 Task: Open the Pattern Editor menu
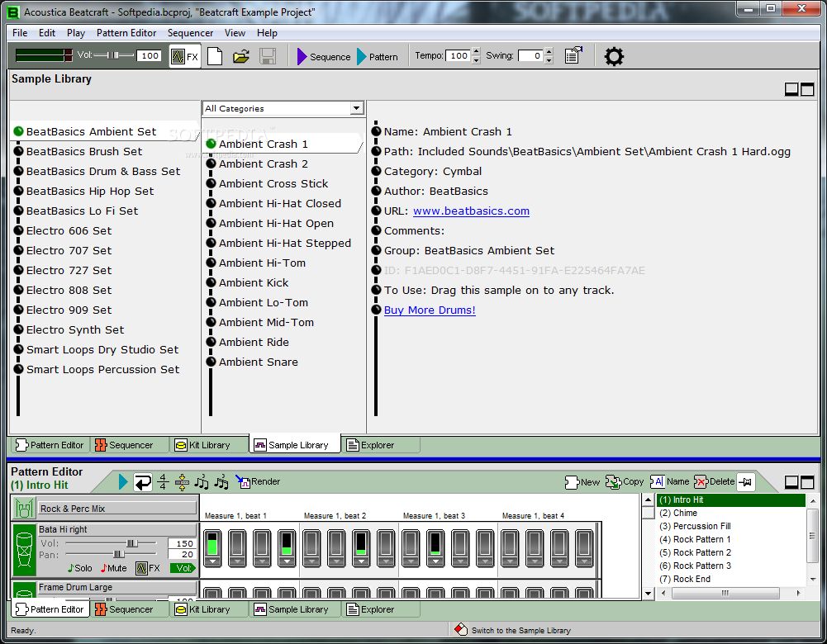(x=126, y=33)
